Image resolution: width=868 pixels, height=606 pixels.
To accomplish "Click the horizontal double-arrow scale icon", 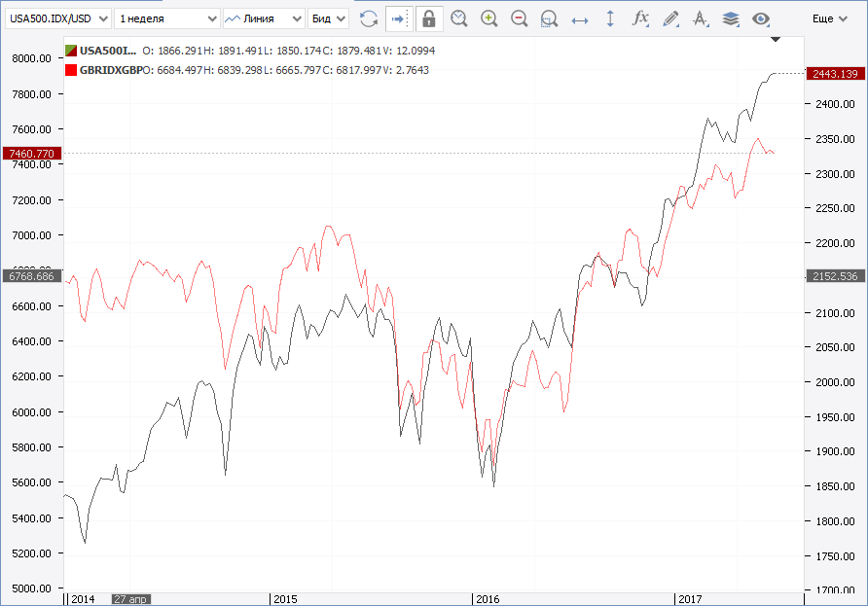I will click(x=580, y=18).
